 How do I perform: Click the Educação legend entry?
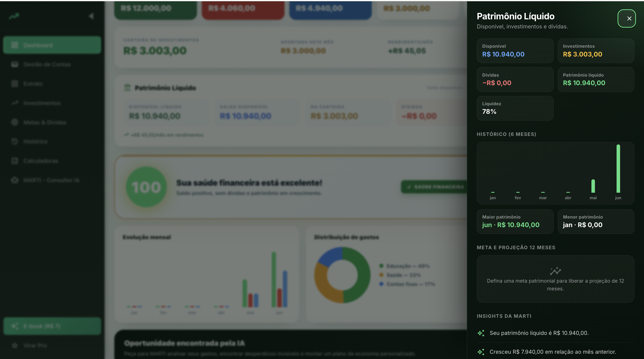[405, 266]
